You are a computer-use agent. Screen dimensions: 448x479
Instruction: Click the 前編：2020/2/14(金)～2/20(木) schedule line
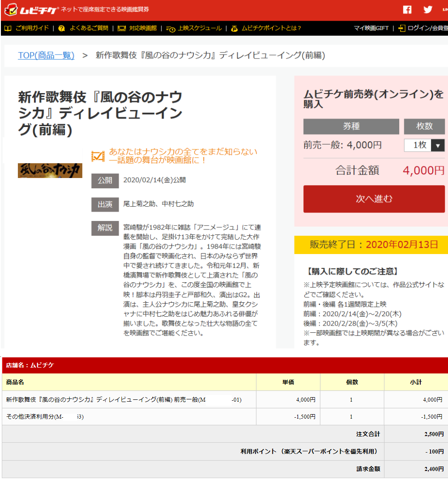coord(352,314)
